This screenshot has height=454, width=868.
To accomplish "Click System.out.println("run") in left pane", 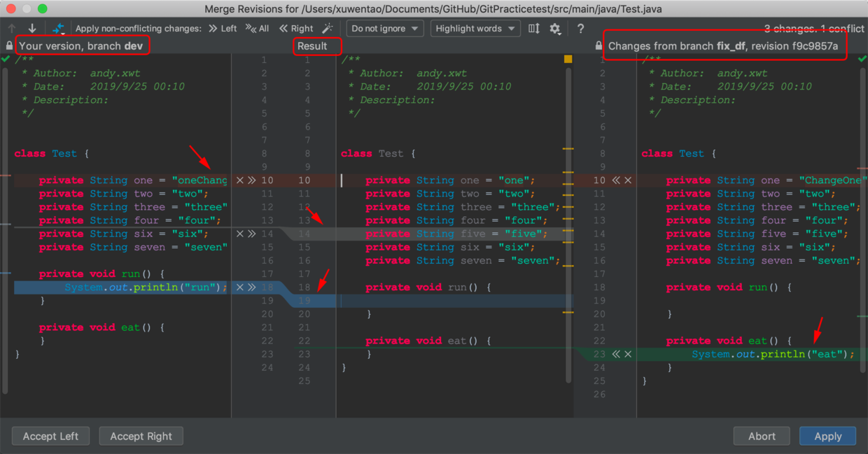I will coord(146,288).
